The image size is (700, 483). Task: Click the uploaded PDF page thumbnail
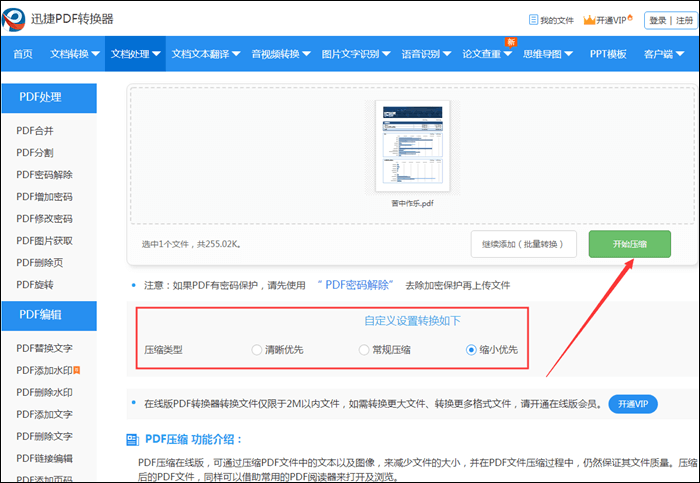click(412, 146)
